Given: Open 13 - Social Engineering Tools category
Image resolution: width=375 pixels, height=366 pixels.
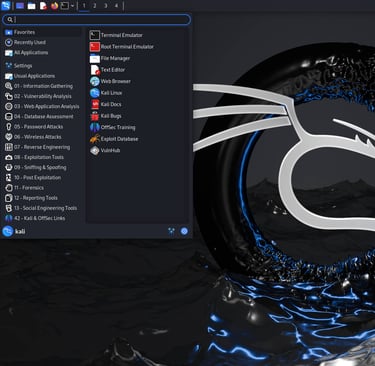Looking at the screenshot, I should click(43, 208).
